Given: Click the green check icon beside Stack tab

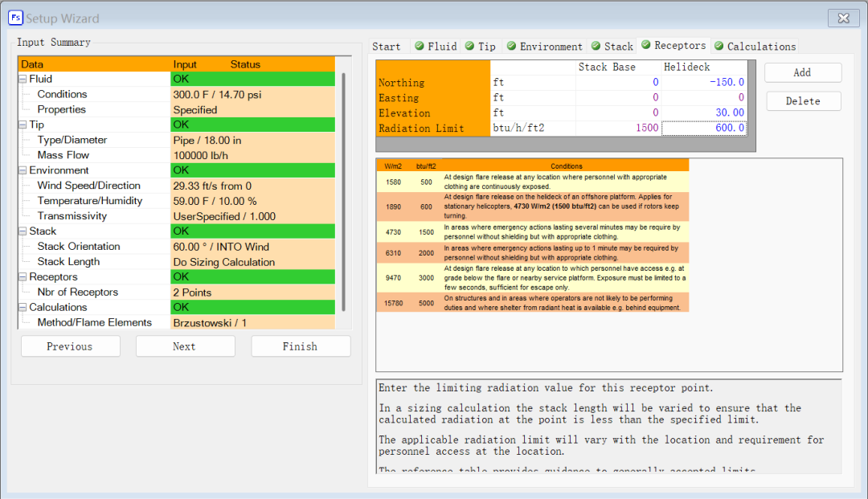Looking at the screenshot, I should (x=596, y=46).
